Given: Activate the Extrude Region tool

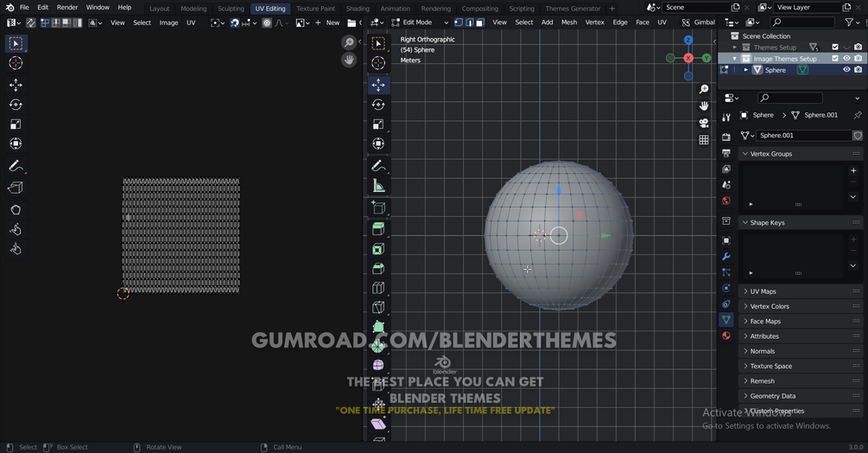Looking at the screenshot, I should click(378, 229).
